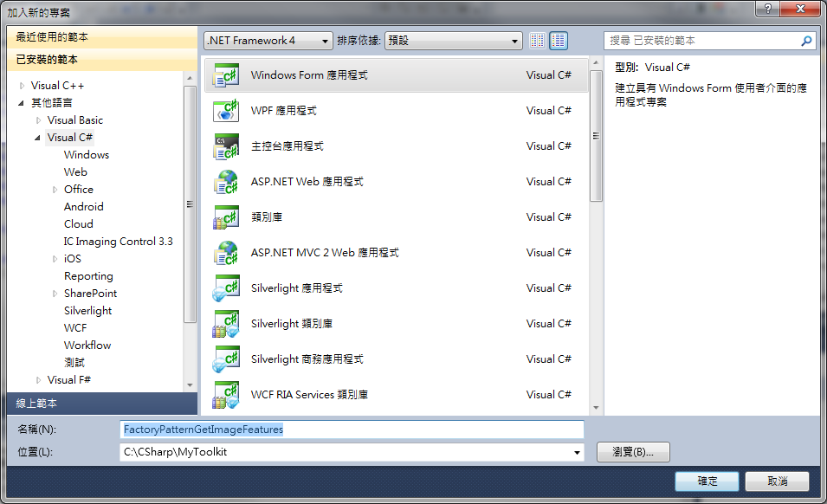Expand the Visual C++ tree node
827x504 pixels.
pyautogui.click(x=22, y=86)
